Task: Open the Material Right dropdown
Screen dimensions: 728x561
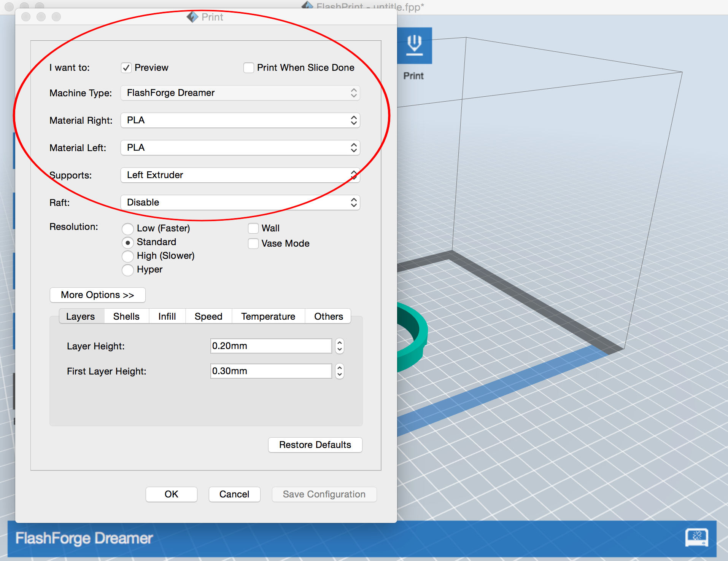Action: coord(240,120)
